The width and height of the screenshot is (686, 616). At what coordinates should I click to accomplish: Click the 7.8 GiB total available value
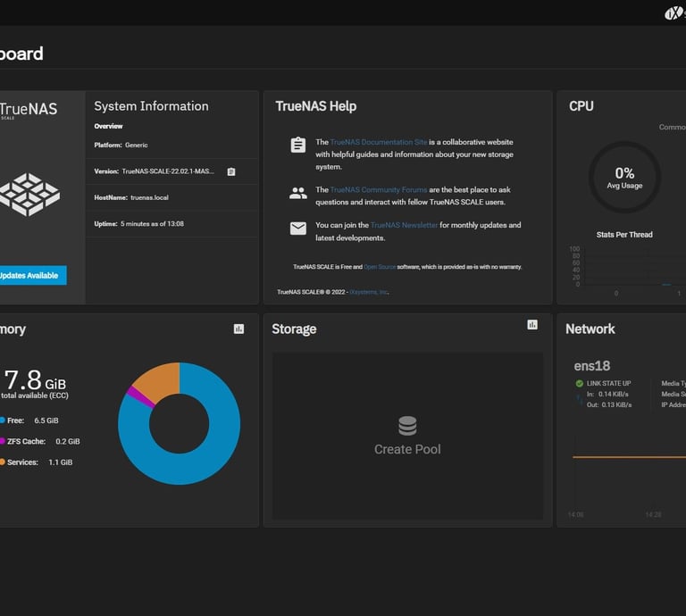(x=35, y=380)
